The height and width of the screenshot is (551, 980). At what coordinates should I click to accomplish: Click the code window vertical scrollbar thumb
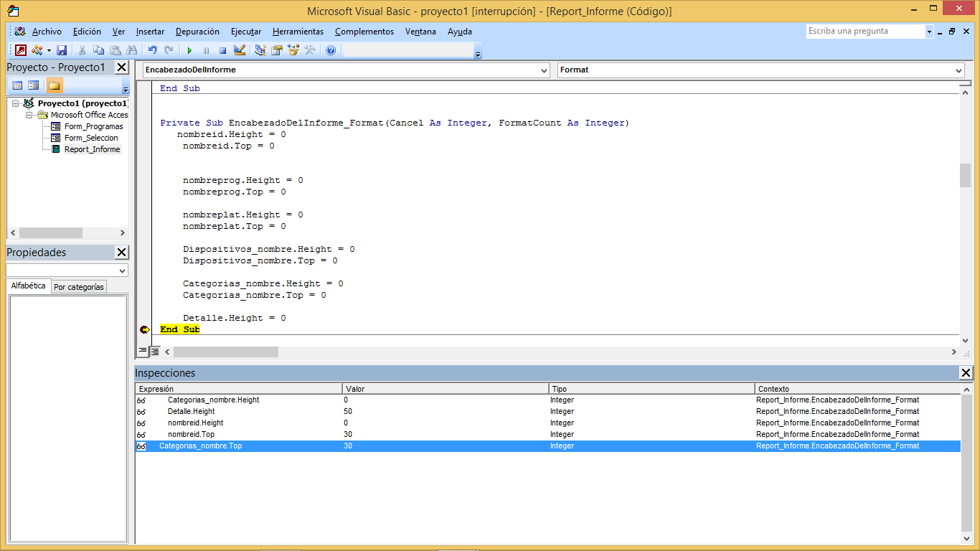tap(966, 175)
